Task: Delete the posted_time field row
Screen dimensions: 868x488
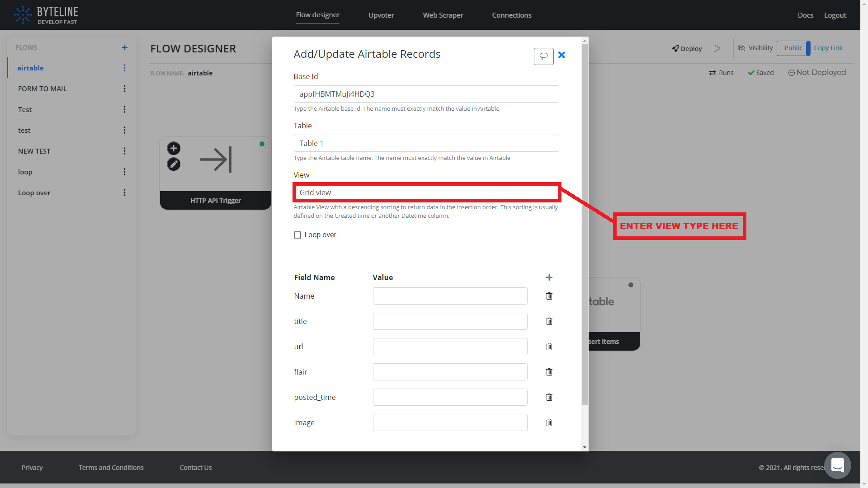Action: point(549,397)
